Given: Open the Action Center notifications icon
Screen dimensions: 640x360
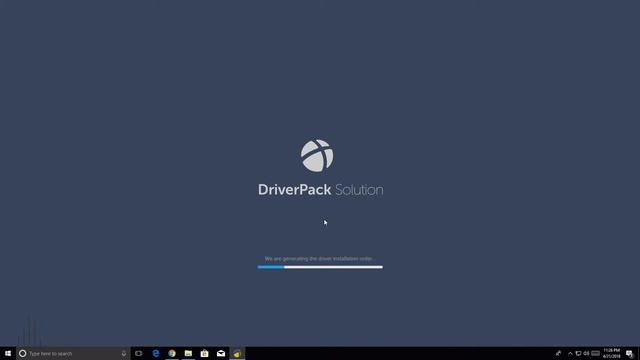Looking at the screenshot, I should [630, 353].
